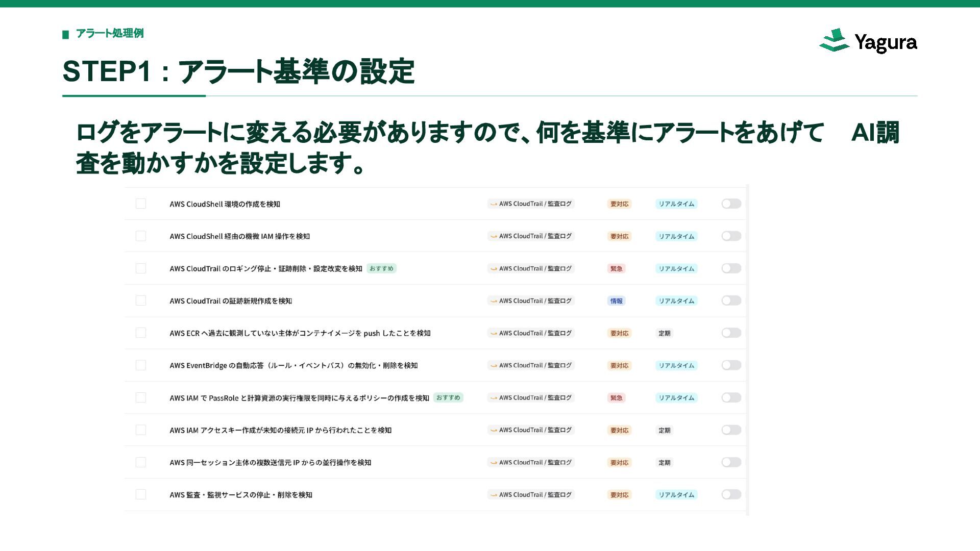Click the Yagura logo icon
This screenshot has width=980, height=551.
[835, 40]
